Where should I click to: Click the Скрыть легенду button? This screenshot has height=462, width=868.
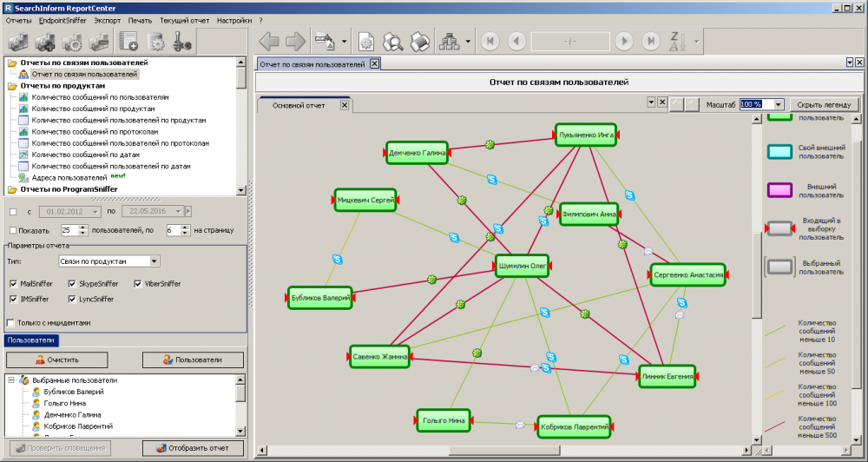(825, 104)
